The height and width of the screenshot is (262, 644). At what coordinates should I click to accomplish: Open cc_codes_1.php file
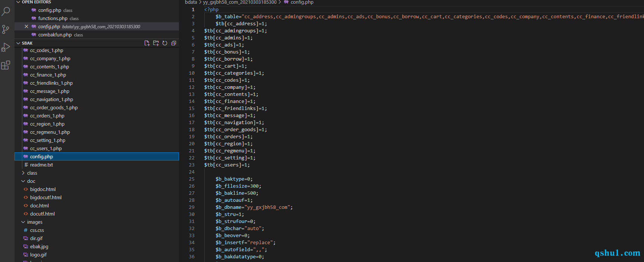[97, 50]
